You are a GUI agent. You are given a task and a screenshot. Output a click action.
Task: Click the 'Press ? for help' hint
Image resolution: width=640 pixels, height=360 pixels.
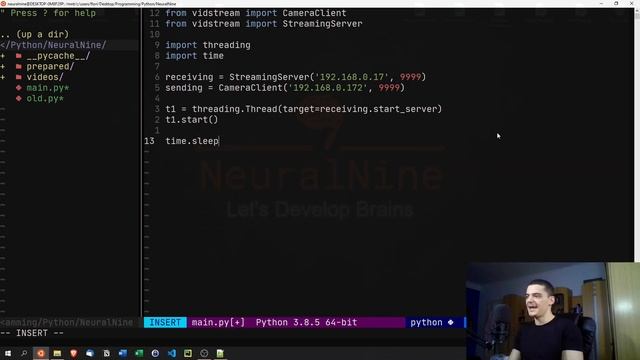coord(53,13)
